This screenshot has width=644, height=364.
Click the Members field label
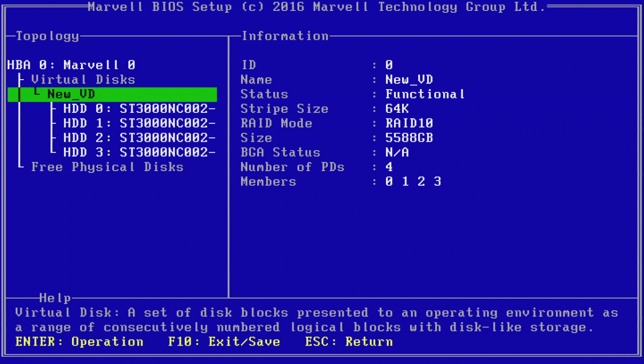[x=268, y=182]
